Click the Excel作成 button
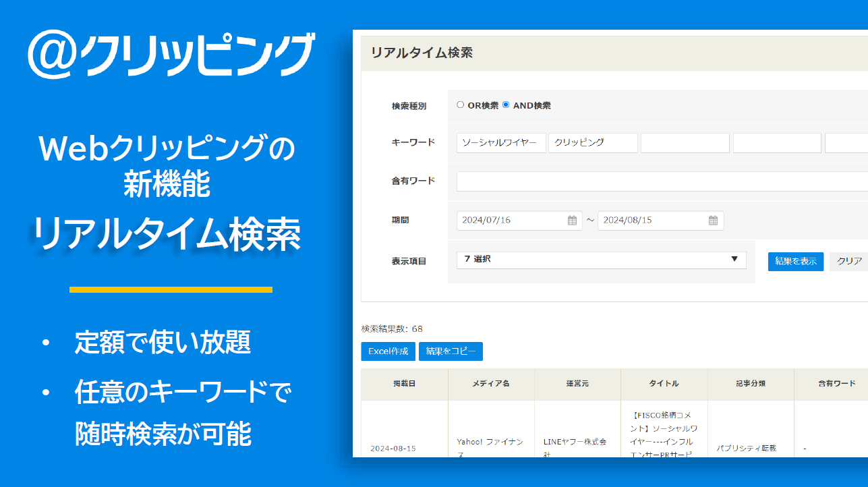Screen dimensions: 868x487 tap(388, 351)
